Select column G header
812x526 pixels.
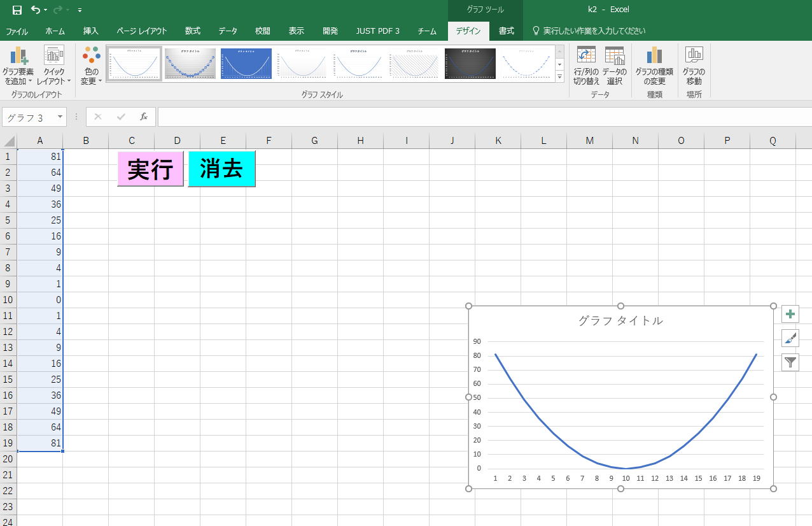coord(315,141)
